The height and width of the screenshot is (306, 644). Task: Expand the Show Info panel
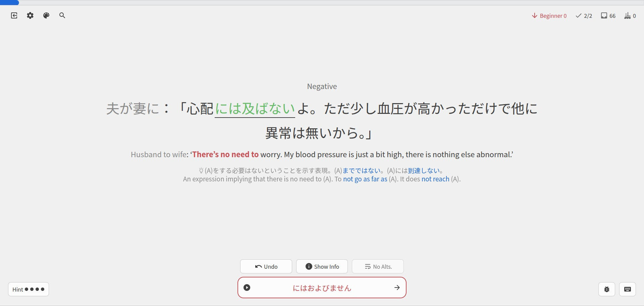coord(322,266)
